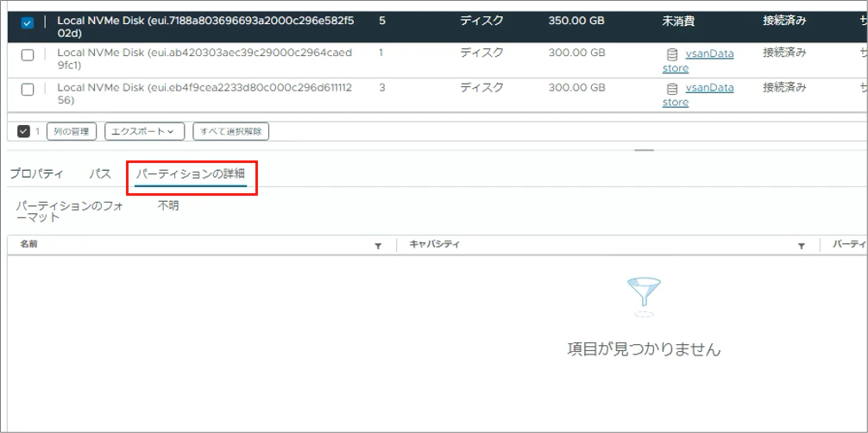The image size is (868, 433).
Task: Switch to the パス tab
Action: click(x=100, y=174)
